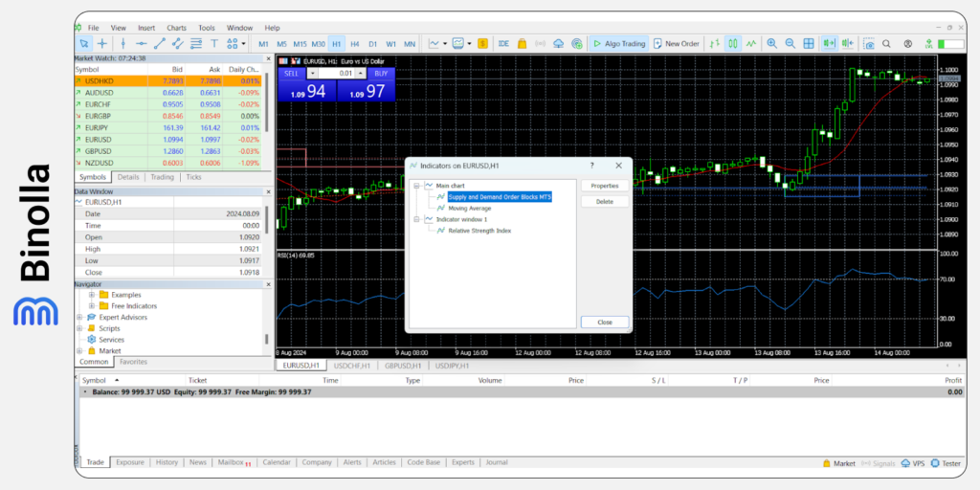980x490 pixels.
Task: Open the volume dropdown beside SELL
Action: (x=313, y=73)
